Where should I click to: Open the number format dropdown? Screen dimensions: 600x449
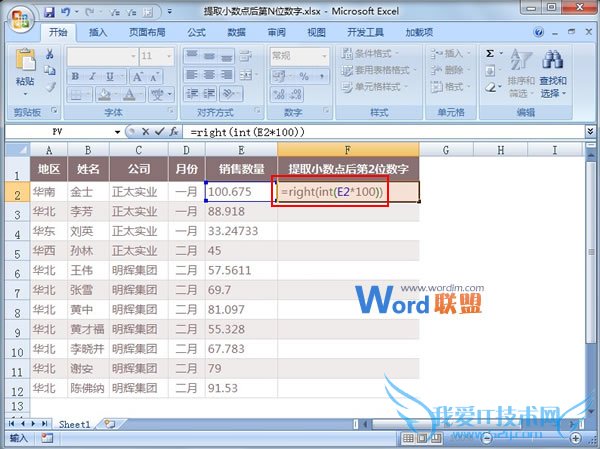(x=324, y=56)
